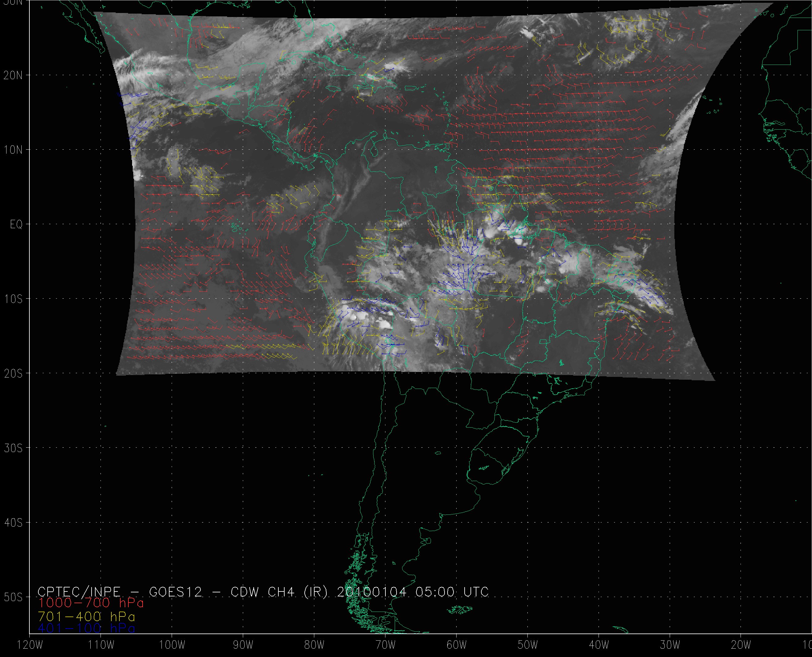Click the 40S latitude axis label
This screenshot has height=657, width=812.
pyautogui.click(x=13, y=523)
